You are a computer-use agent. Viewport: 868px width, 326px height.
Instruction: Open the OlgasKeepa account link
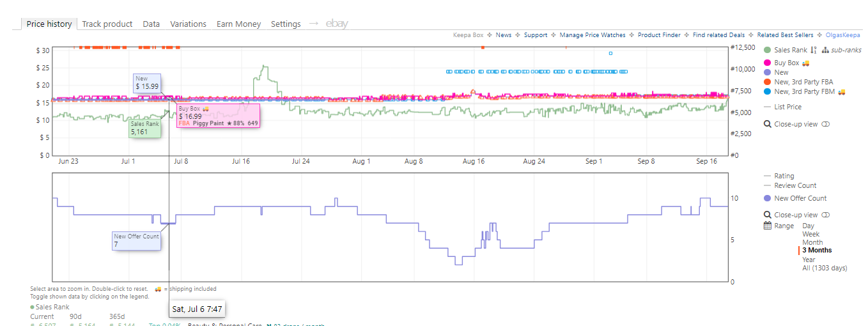point(843,35)
